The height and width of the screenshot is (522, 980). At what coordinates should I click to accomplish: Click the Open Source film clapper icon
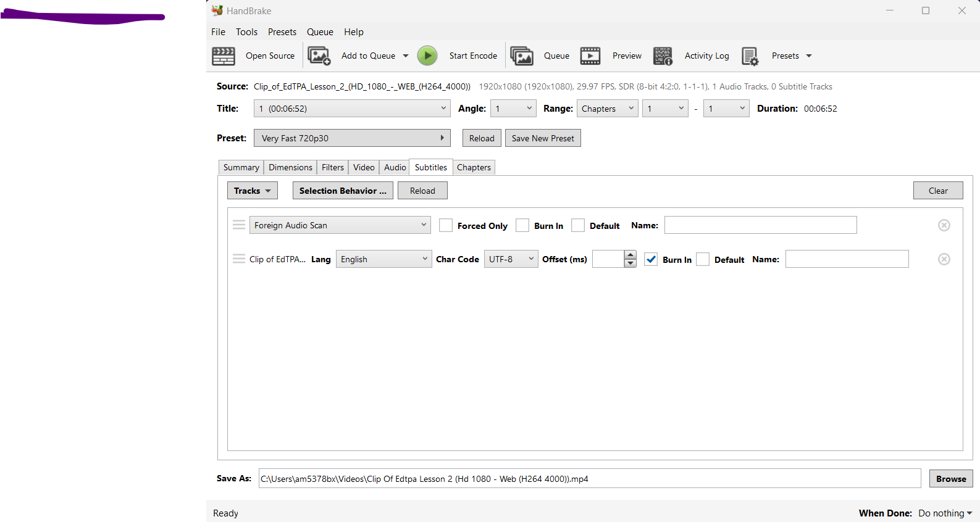coord(224,56)
